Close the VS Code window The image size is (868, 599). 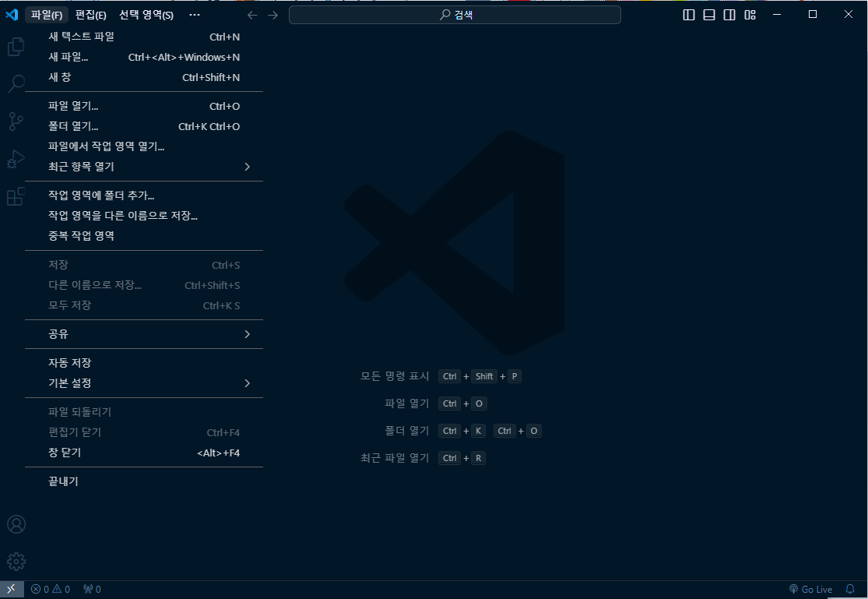point(848,14)
